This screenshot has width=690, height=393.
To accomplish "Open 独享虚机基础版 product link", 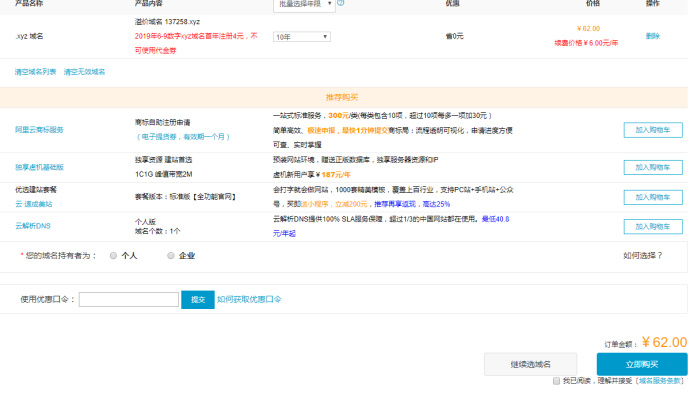I will [x=40, y=167].
